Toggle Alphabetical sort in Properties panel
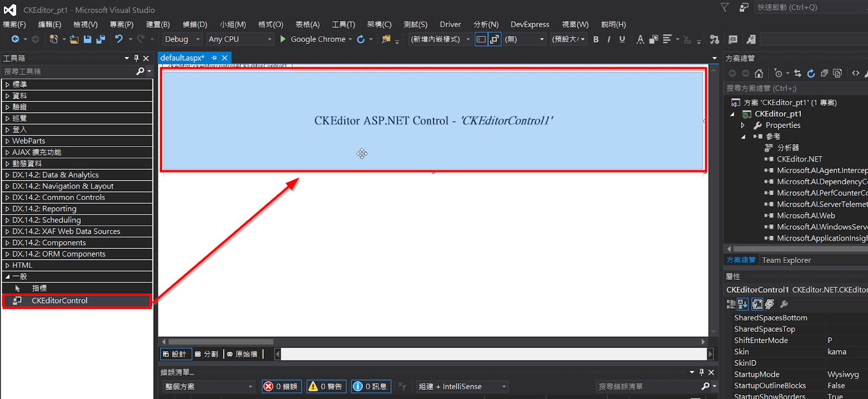Viewport: 868px width, 399px height. coord(743,304)
